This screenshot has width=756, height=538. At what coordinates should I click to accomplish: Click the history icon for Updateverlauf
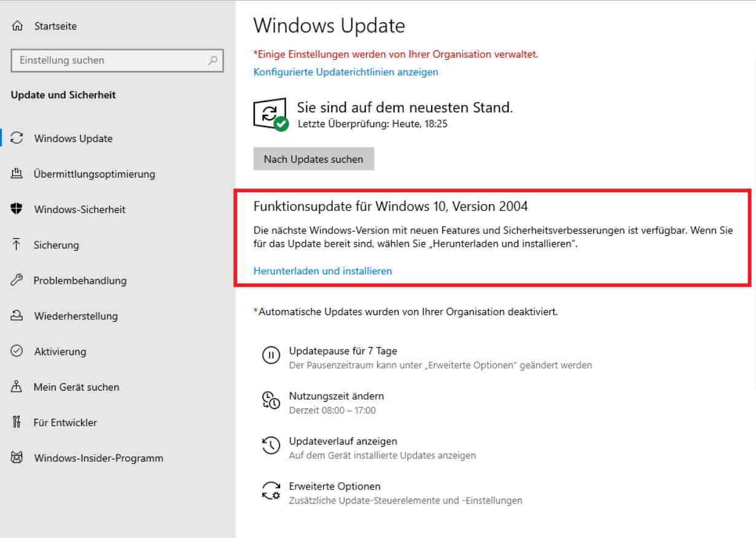click(271, 446)
